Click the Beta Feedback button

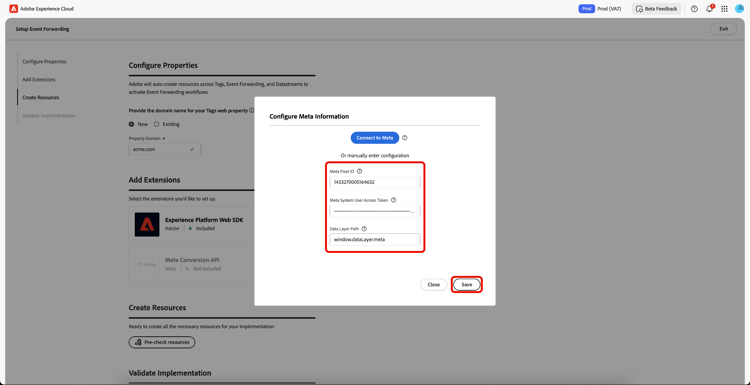656,9
